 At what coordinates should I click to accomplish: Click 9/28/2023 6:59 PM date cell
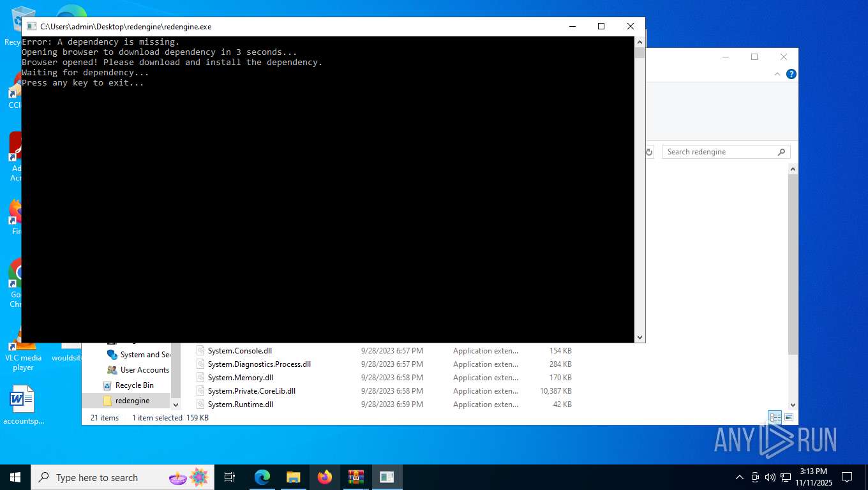[392, 405]
